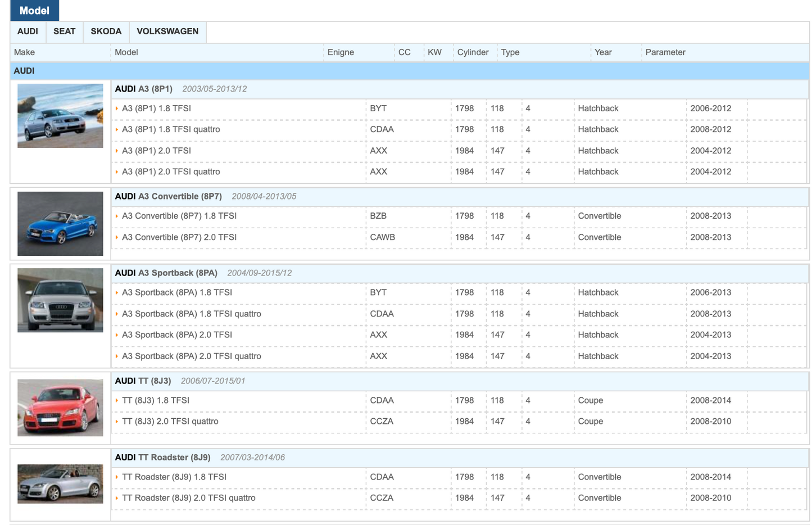
Task: Click the AUDI make section bar
Action: point(410,71)
